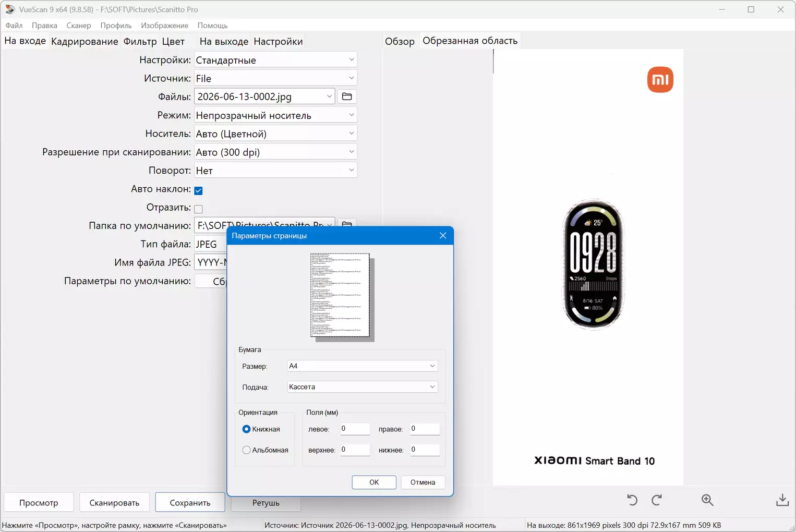Enable the Отразить checkbox
This screenshot has width=796, height=532.
pos(198,209)
